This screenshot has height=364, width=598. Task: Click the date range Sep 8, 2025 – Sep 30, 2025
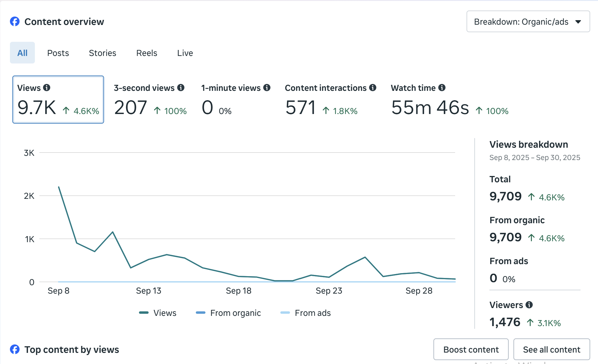pyautogui.click(x=535, y=158)
